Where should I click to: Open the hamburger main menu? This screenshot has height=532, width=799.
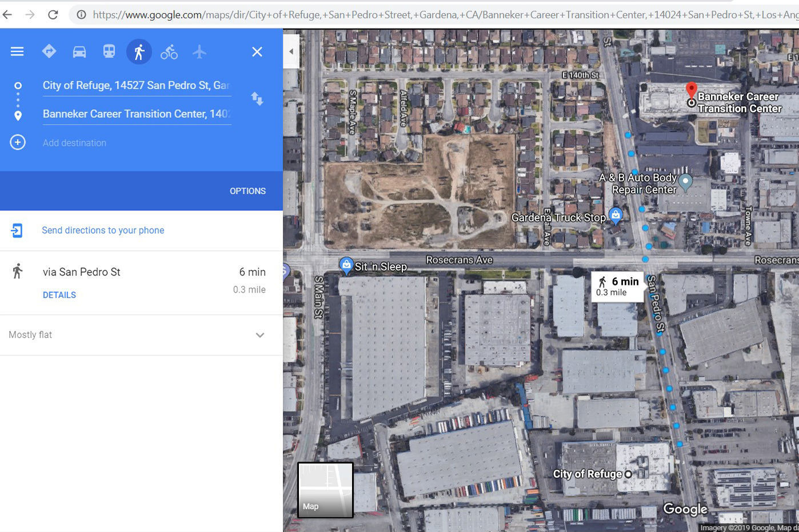point(17,51)
